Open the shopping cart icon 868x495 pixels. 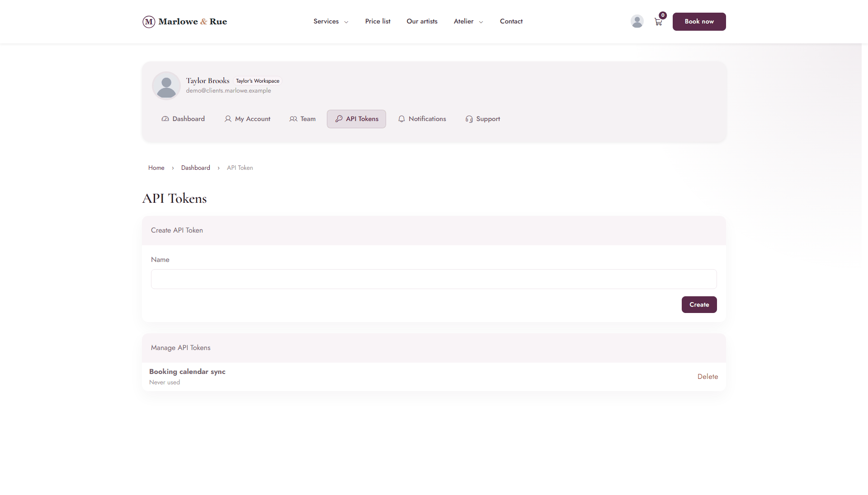coord(658,22)
